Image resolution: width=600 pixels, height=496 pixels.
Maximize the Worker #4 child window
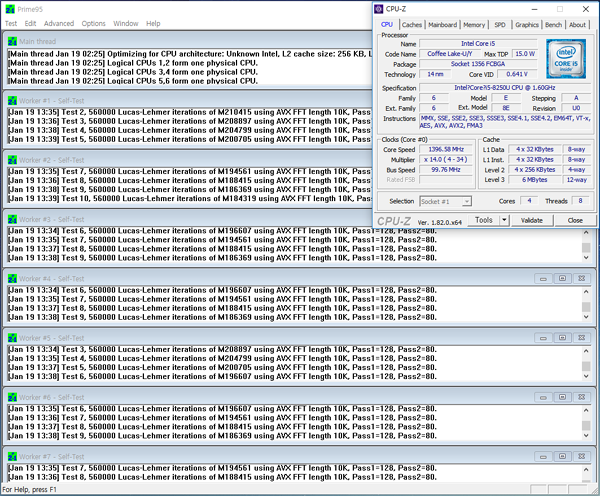coord(562,279)
